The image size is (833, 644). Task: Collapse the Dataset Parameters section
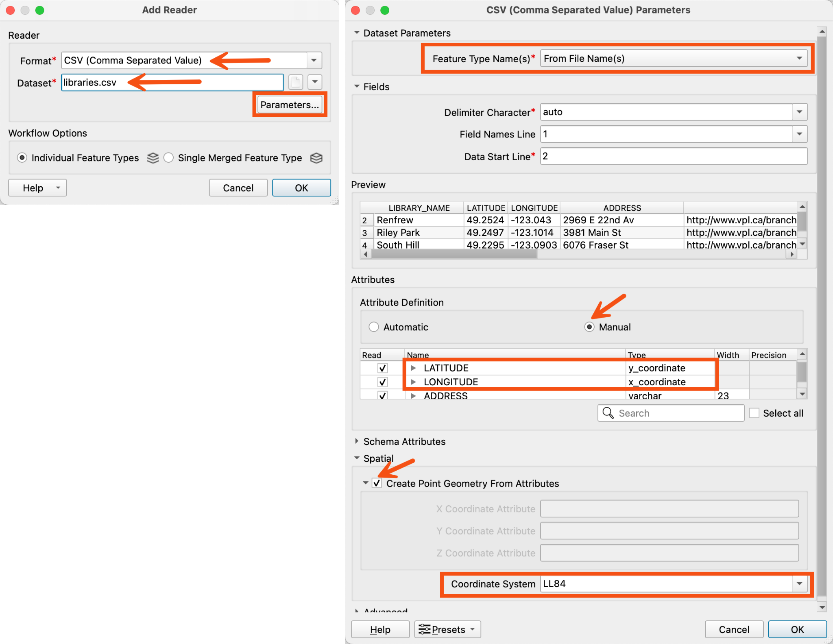[x=357, y=33]
